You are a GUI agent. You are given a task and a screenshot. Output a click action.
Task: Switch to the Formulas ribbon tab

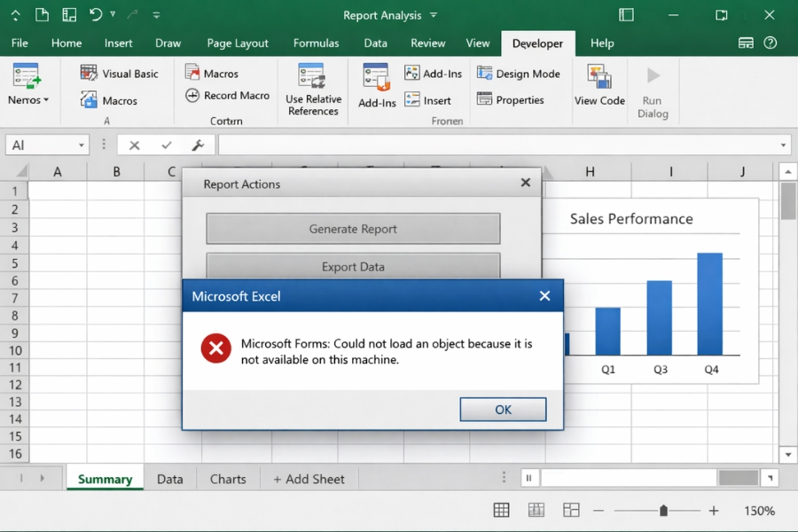point(316,43)
